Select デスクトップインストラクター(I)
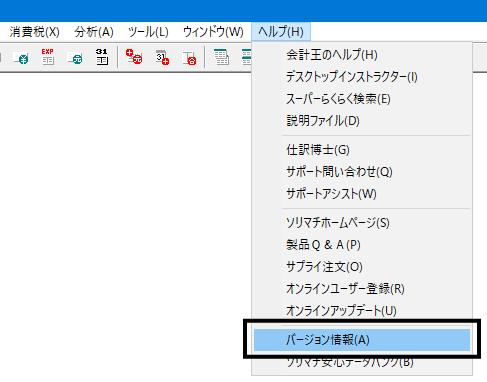 tap(362, 77)
